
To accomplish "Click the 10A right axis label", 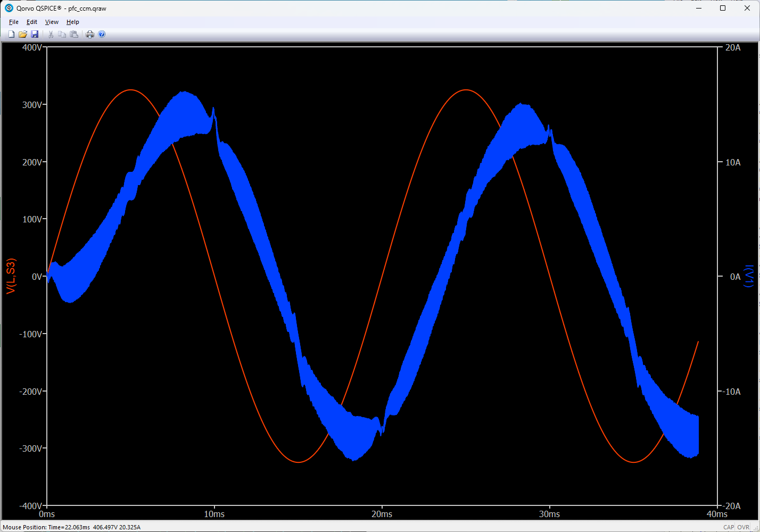I will coord(733,162).
